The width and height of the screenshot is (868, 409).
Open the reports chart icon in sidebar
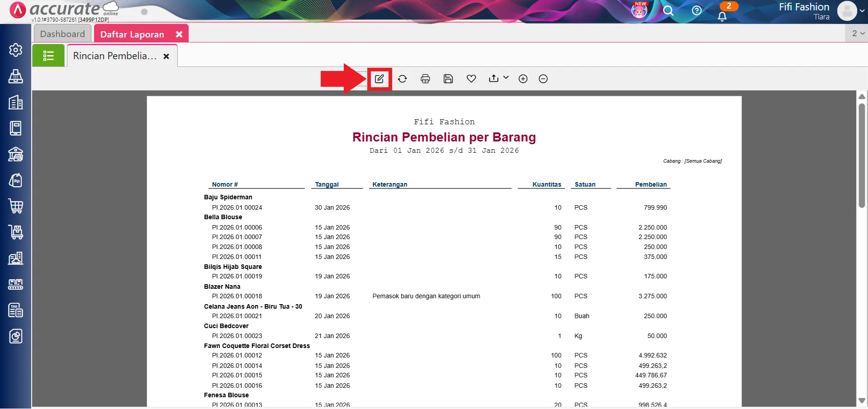tap(16, 336)
